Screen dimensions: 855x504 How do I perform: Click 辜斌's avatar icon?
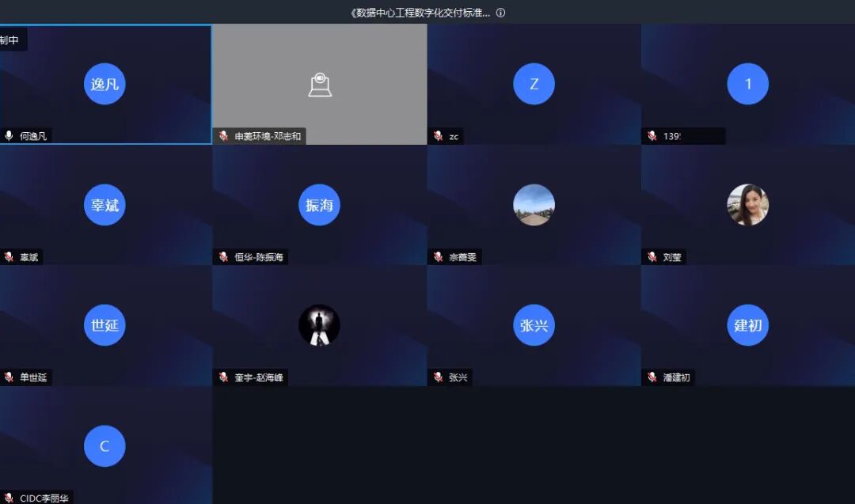coord(104,205)
